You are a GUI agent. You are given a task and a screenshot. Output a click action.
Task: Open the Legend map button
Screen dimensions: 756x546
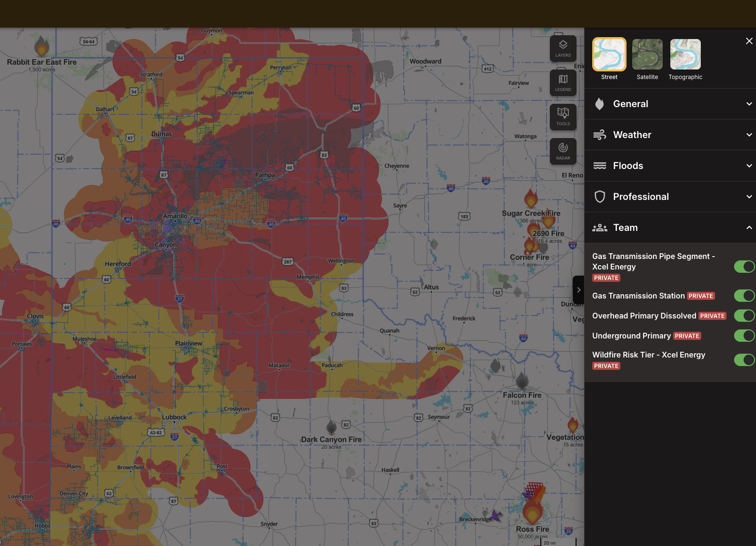(563, 83)
